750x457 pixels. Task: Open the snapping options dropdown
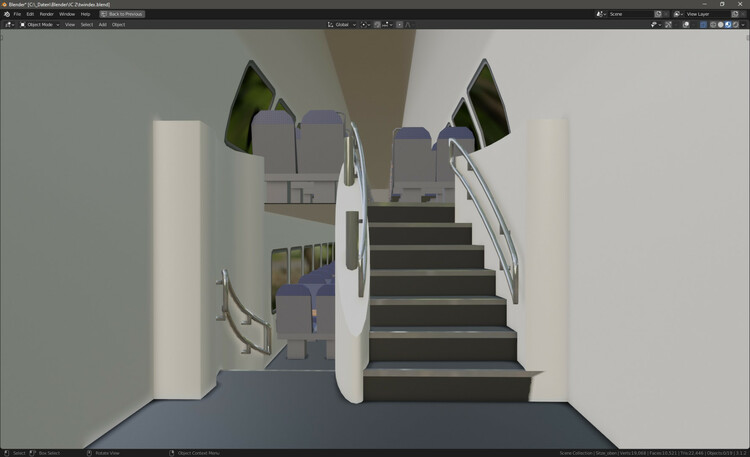point(387,25)
